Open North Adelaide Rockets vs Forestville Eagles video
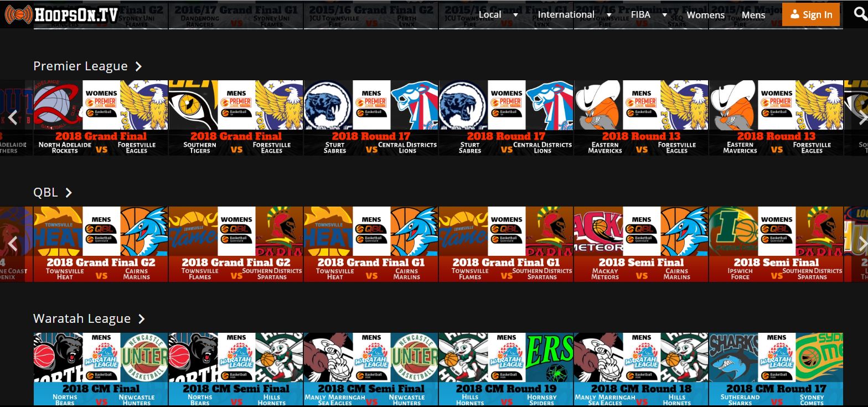868x407 pixels. tap(101, 118)
